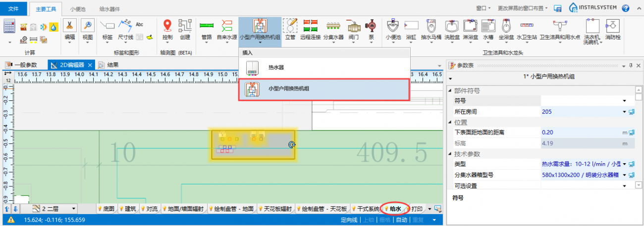Viewport: 644px width, 226px height.
Task: Collapse the 技术参数 section
Action: [x=450, y=154]
